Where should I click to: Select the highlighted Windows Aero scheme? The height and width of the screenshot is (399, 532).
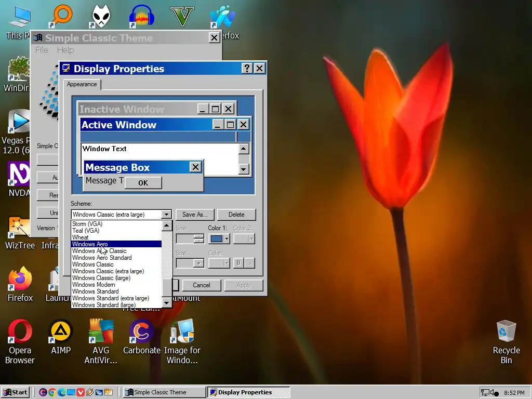pos(116,244)
